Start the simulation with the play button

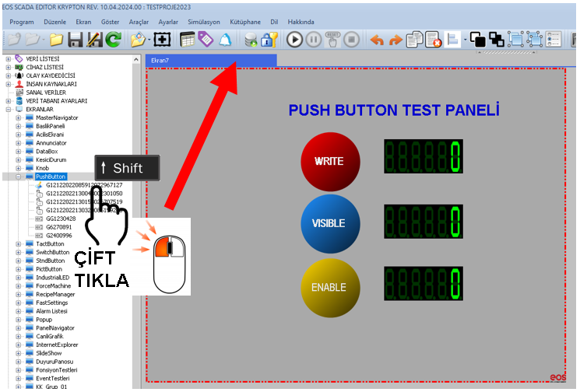pyautogui.click(x=294, y=39)
